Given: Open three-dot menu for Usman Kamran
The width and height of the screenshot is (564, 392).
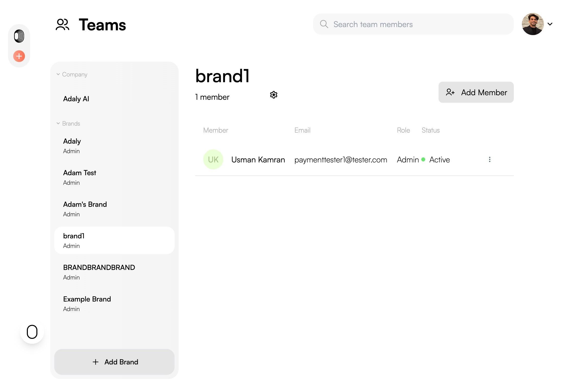Looking at the screenshot, I should [489, 159].
